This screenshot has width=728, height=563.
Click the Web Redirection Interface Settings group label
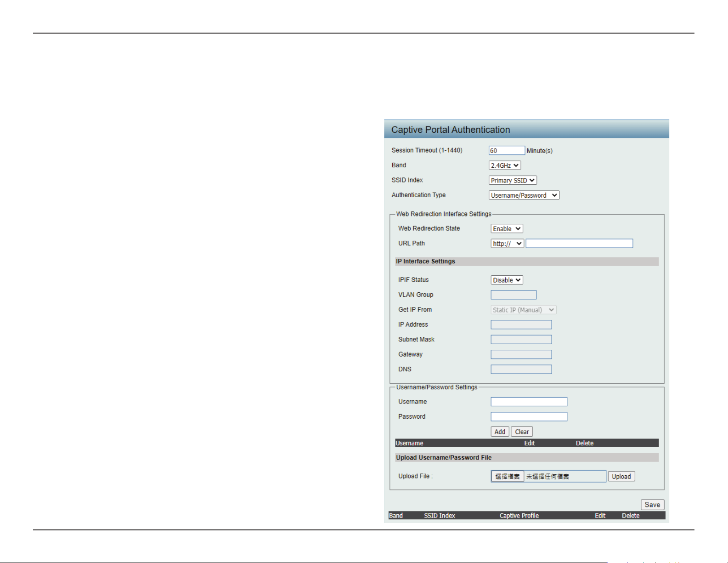click(444, 214)
